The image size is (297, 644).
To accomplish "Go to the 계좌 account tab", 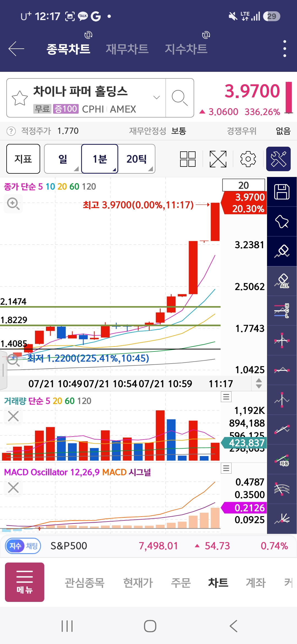I will pos(256,583).
